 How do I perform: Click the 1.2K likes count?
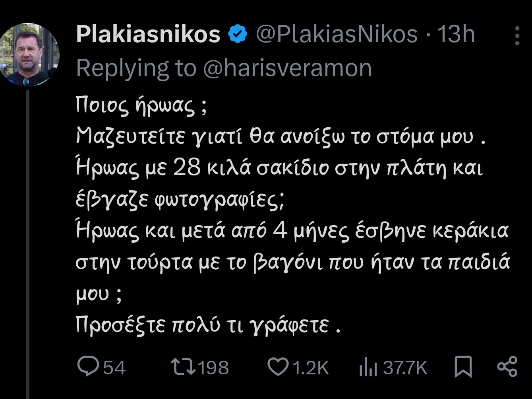[x=311, y=368]
